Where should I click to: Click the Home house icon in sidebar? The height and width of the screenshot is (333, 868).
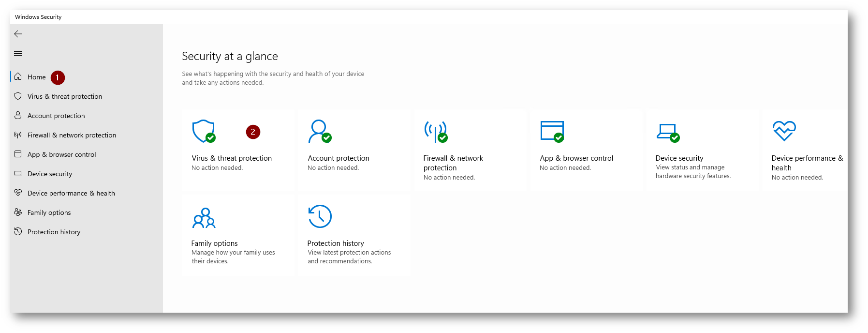pos(18,76)
